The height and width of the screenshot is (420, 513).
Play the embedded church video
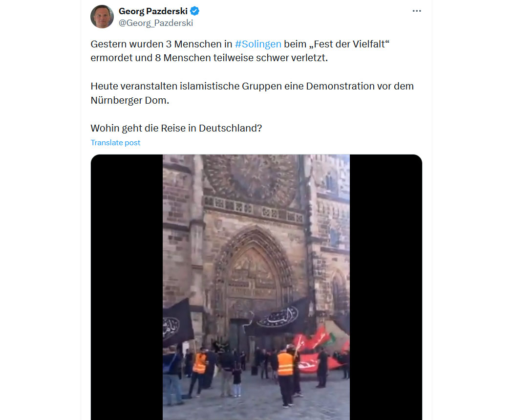pyautogui.click(x=256, y=287)
